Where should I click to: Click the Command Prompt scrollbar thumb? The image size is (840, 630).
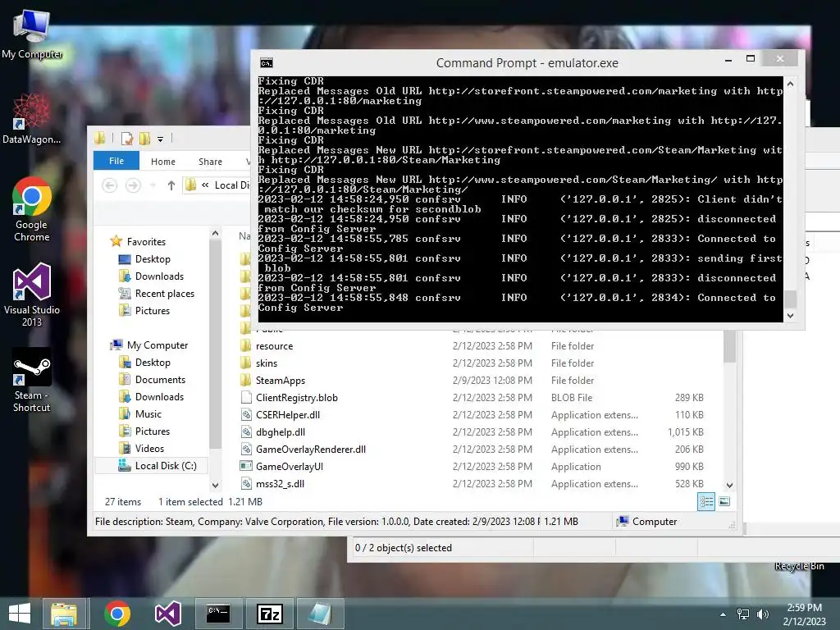790,299
